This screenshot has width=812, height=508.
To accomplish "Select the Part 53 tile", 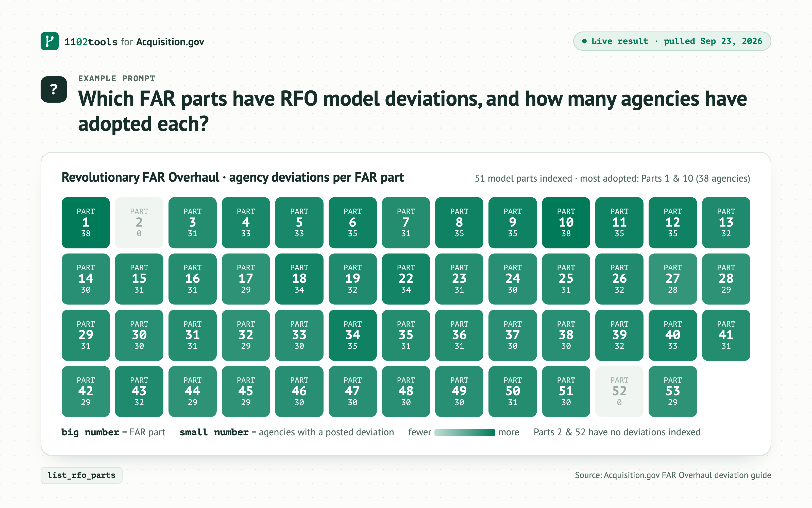I will coord(673,391).
